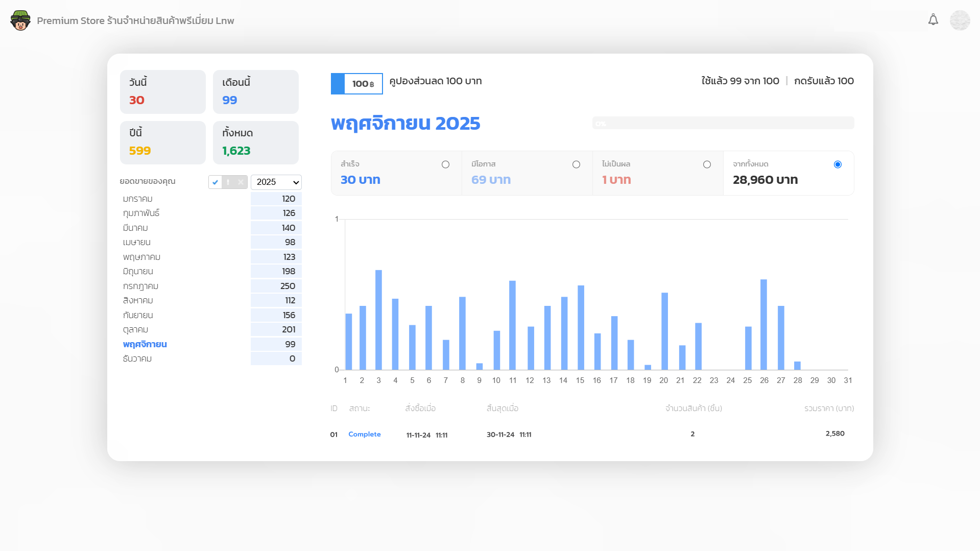
Task: Click the Complete status link
Action: pos(364,434)
